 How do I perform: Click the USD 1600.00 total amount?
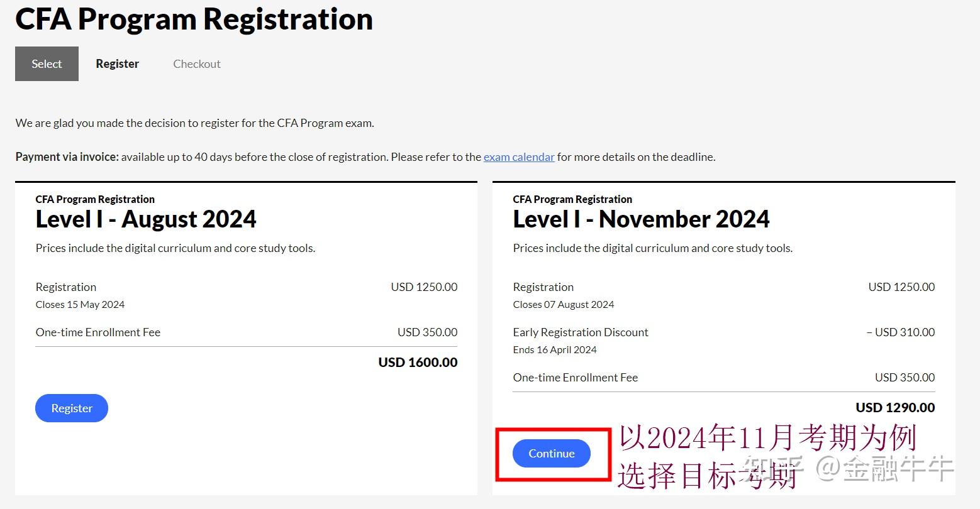(x=416, y=362)
